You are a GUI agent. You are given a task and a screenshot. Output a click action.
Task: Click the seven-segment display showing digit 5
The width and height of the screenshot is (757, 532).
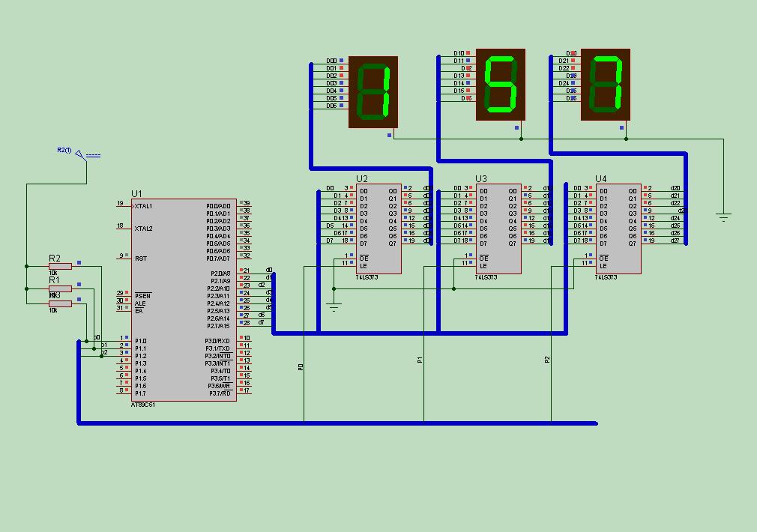coord(501,85)
